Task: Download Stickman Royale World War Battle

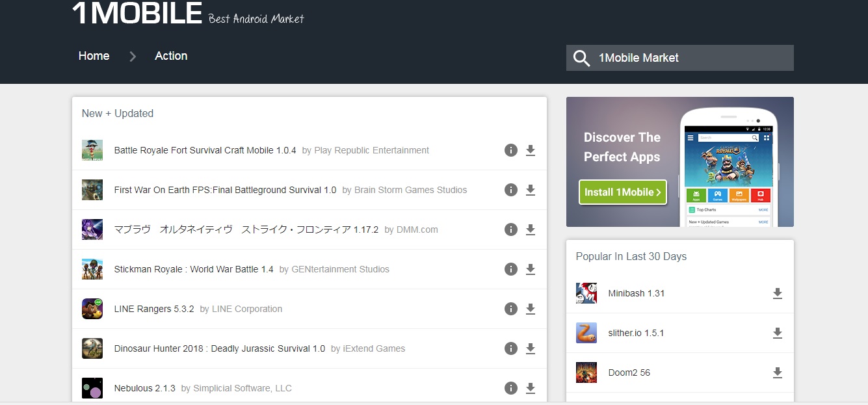Action: pos(531,270)
